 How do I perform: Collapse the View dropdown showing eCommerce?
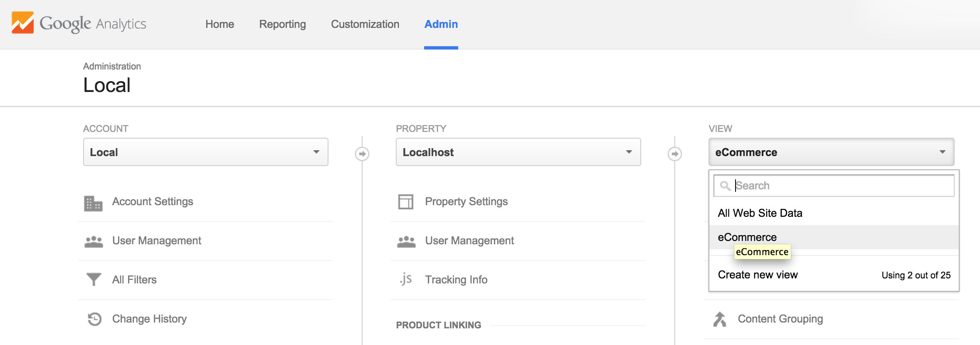tap(831, 152)
